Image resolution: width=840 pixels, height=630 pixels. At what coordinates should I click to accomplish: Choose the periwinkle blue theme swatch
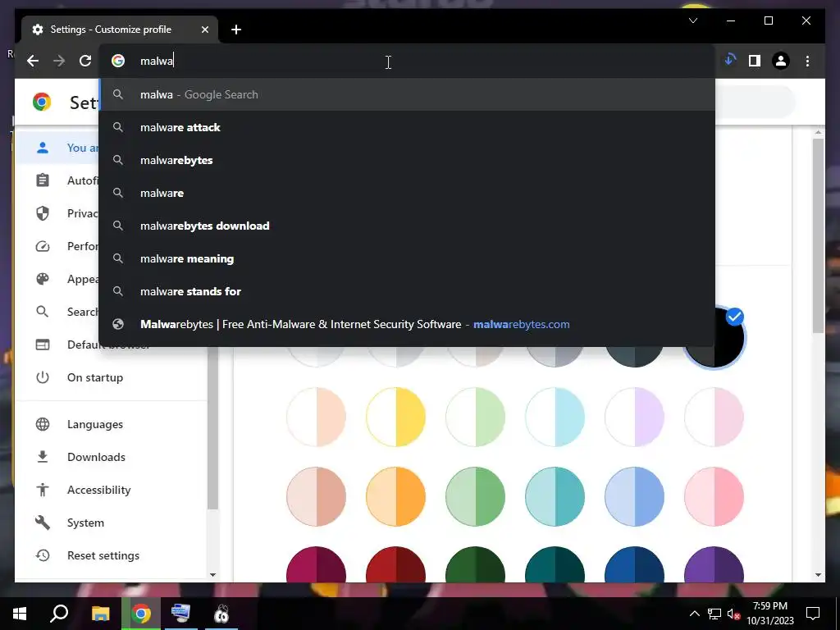(x=634, y=496)
